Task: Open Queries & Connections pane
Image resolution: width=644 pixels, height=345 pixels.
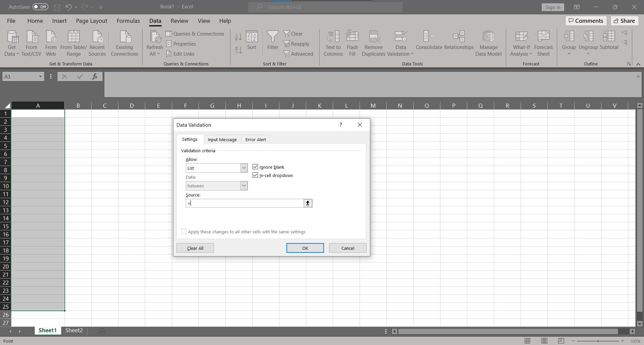Action: coord(195,34)
